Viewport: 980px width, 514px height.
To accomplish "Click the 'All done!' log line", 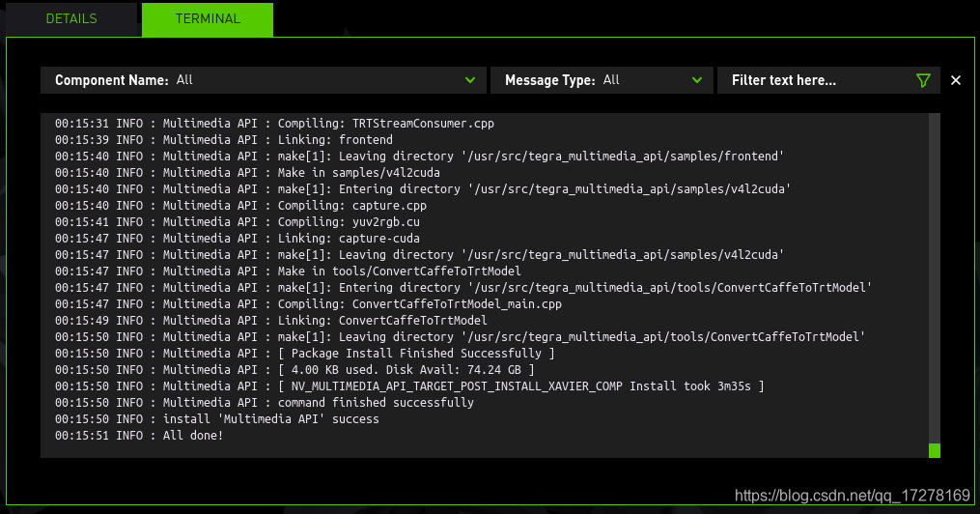I will (139, 435).
